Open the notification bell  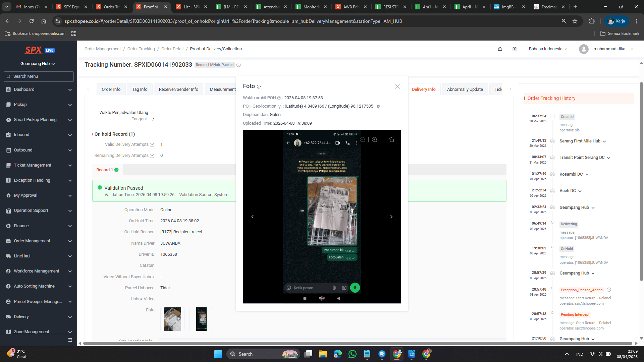click(x=500, y=49)
